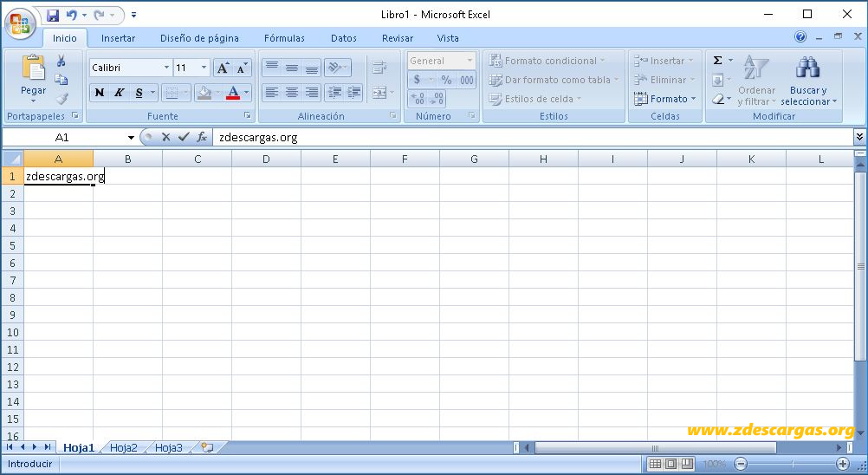The height and width of the screenshot is (475, 868).
Task: Open the Insertar ribbon tab
Action: 118,38
